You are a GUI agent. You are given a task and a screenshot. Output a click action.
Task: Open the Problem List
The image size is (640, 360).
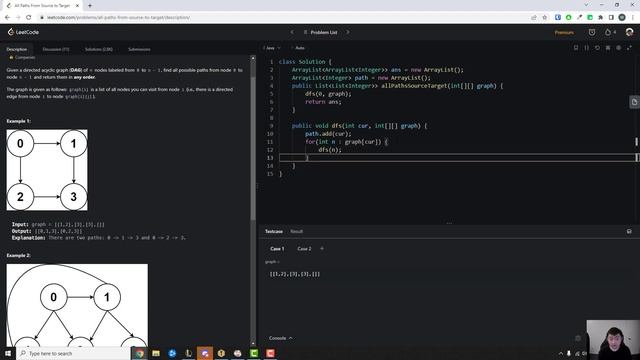coord(320,32)
